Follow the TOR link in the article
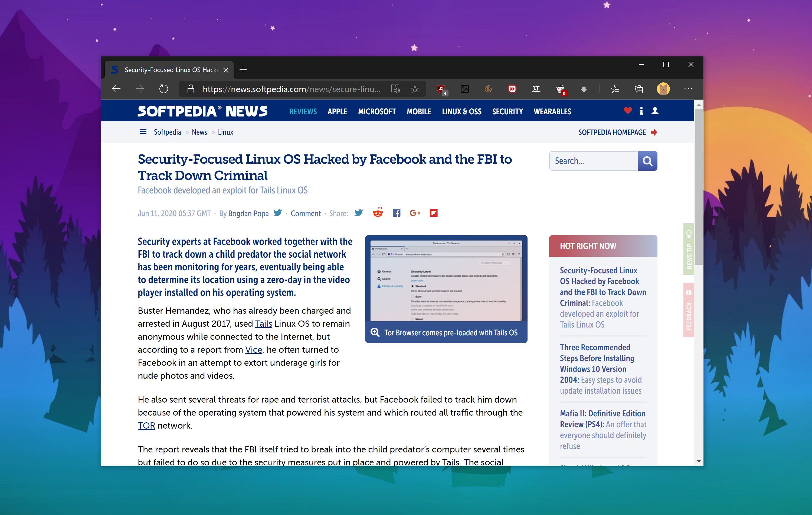Screen dimensions: 812x515 click(x=146, y=426)
